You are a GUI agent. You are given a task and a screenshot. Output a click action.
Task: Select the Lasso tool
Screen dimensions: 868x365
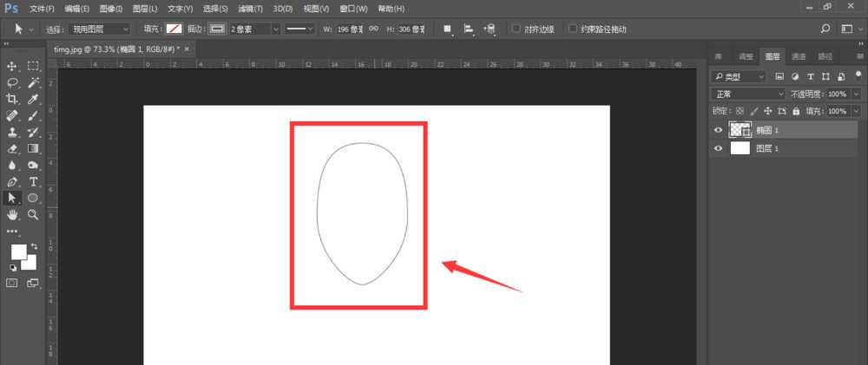[x=12, y=82]
